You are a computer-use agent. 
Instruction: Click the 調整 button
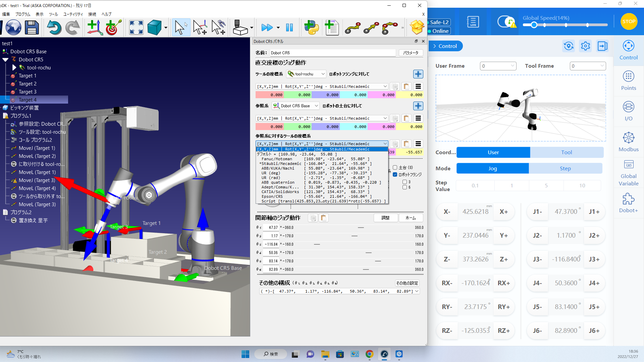click(x=385, y=218)
